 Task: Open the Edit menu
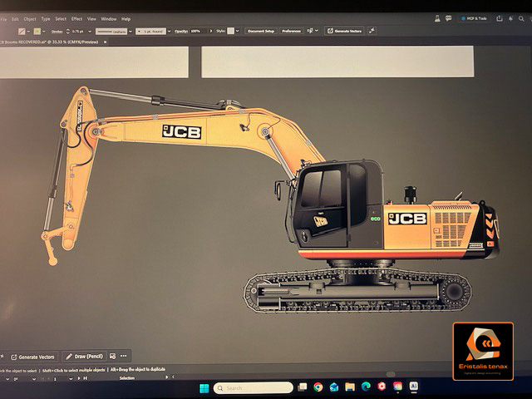[15, 19]
